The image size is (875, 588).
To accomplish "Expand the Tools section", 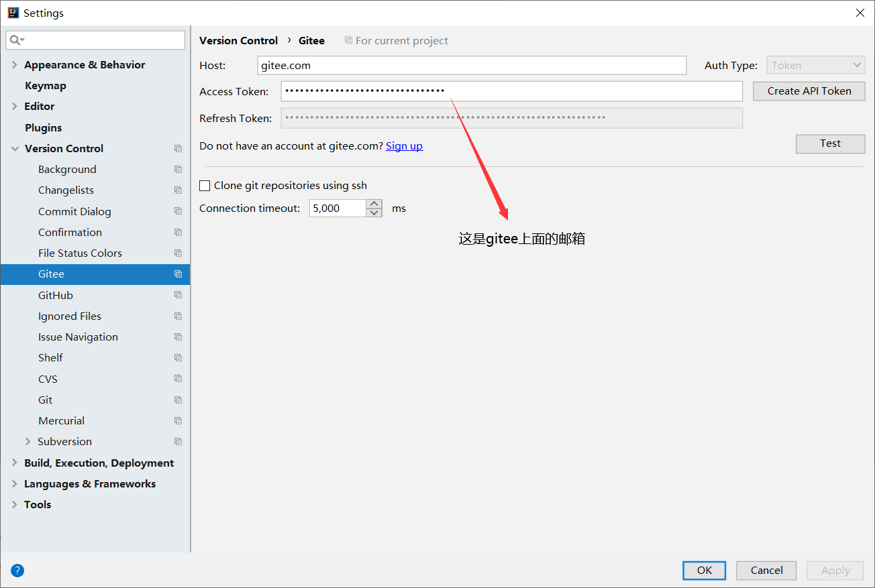I will [15, 505].
